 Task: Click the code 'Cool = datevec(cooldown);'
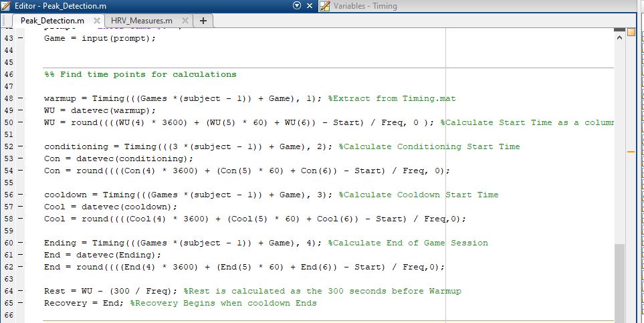(x=111, y=207)
